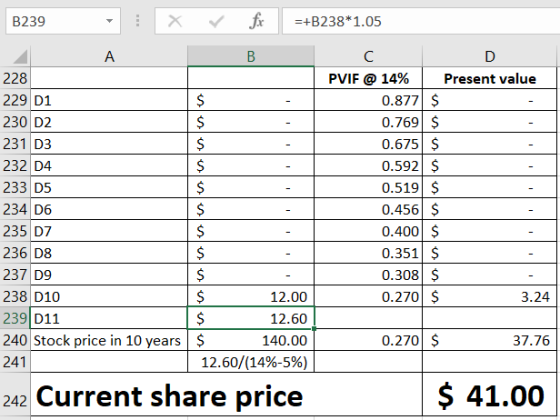560x420 pixels.
Task: Open the Insert Function fx dialog
Action: (x=256, y=21)
